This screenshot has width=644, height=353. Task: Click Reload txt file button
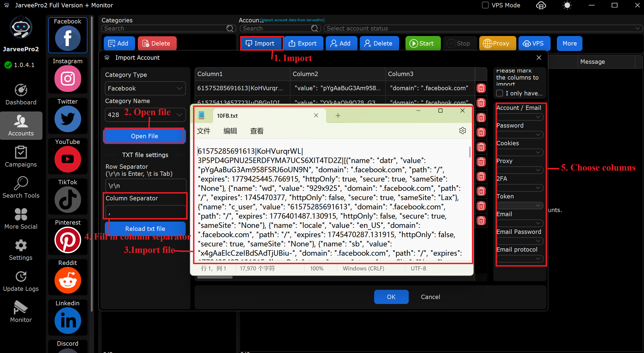tap(145, 229)
